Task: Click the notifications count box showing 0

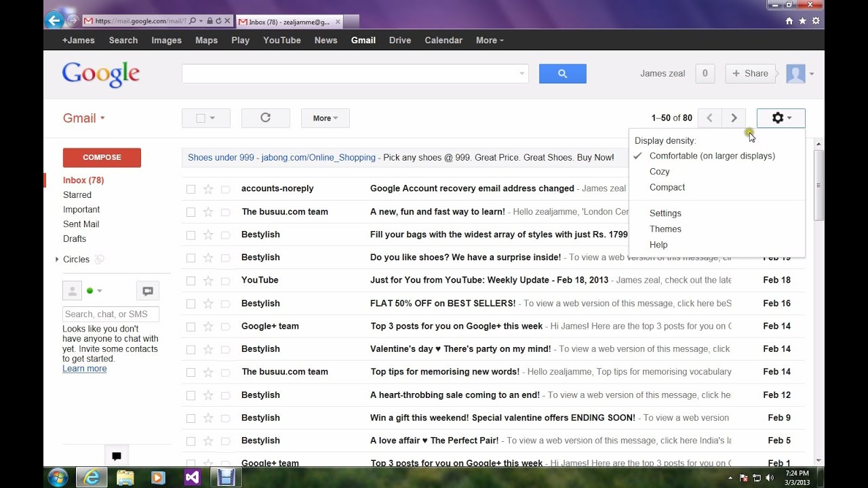Action: (705, 74)
